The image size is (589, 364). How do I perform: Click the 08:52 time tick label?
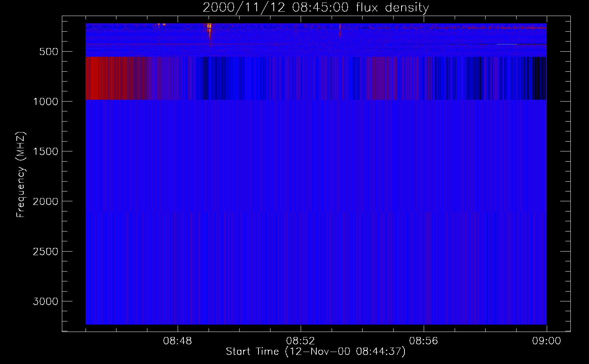[x=300, y=341]
